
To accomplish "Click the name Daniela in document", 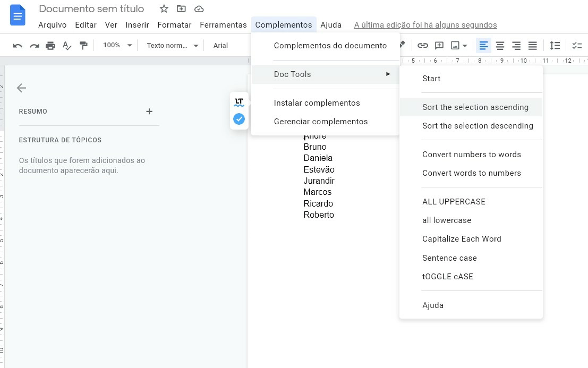I will tap(318, 158).
